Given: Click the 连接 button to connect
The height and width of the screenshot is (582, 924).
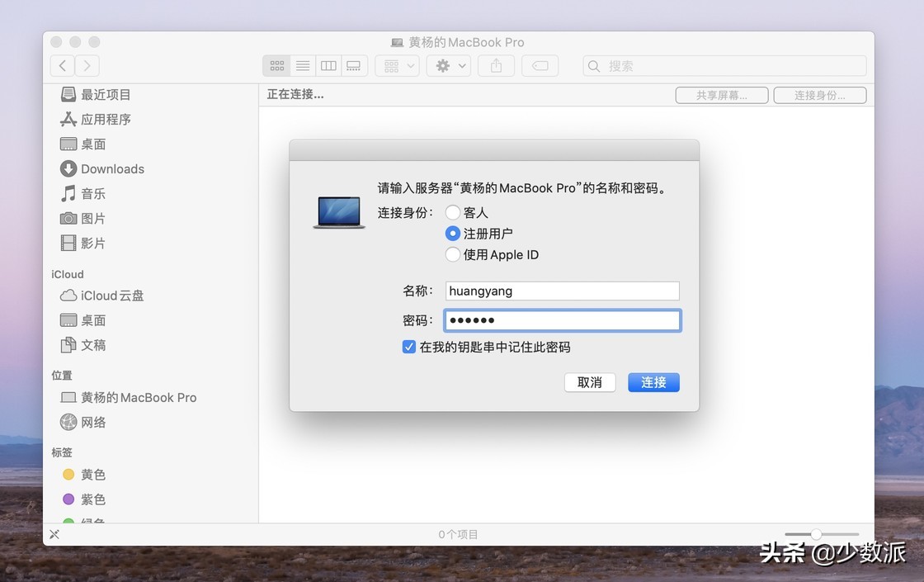Looking at the screenshot, I should (x=653, y=382).
